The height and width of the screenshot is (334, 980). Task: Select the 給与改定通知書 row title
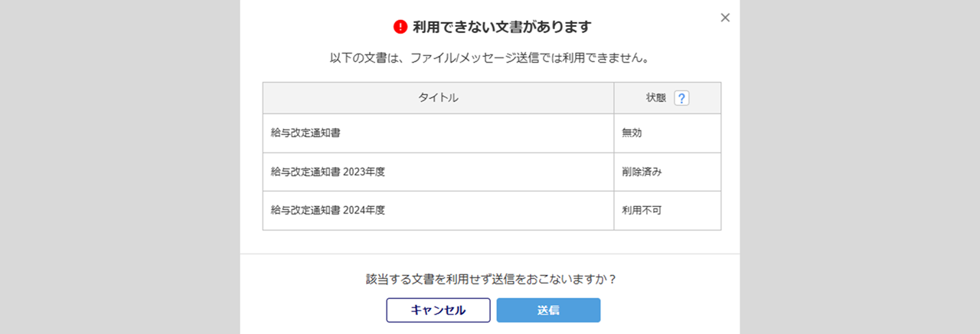point(306,133)
